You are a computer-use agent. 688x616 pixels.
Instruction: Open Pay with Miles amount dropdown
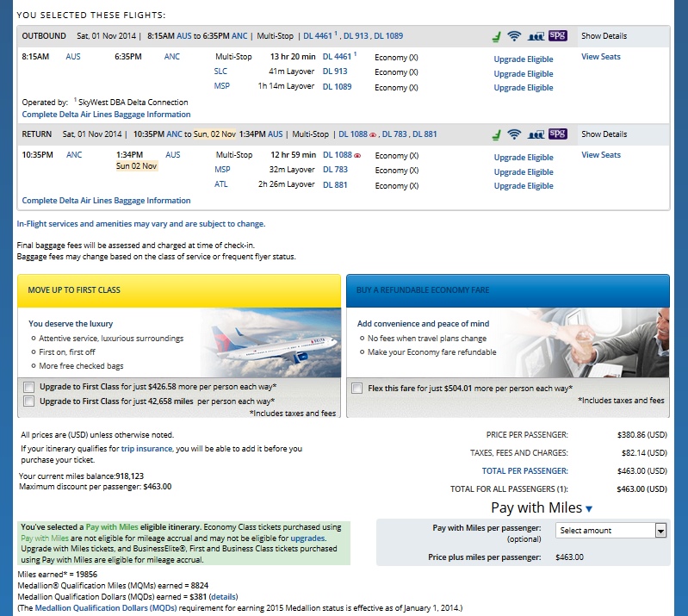(x=611, y=531)
